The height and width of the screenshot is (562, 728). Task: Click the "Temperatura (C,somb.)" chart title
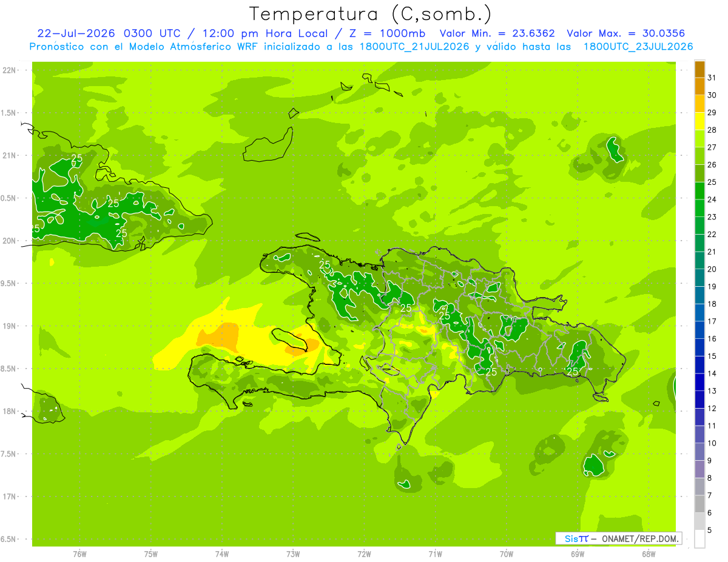[x=371, y=13]
